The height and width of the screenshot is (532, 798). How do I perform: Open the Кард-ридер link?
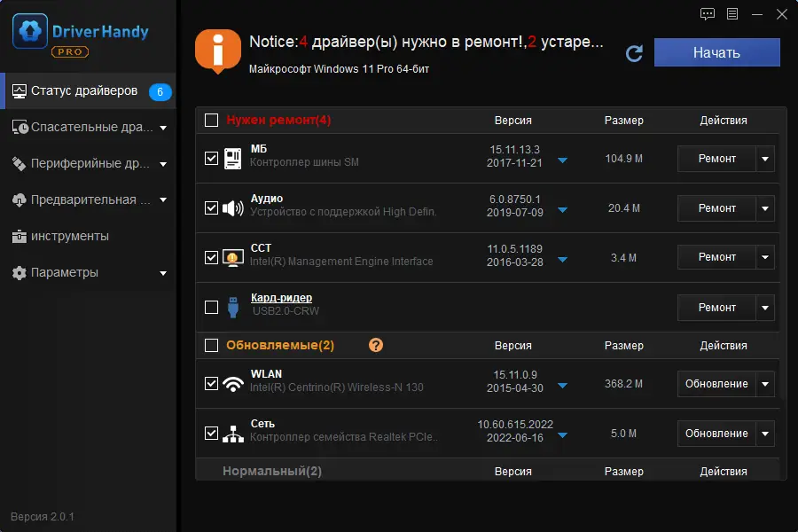click(x=281, y=298)
